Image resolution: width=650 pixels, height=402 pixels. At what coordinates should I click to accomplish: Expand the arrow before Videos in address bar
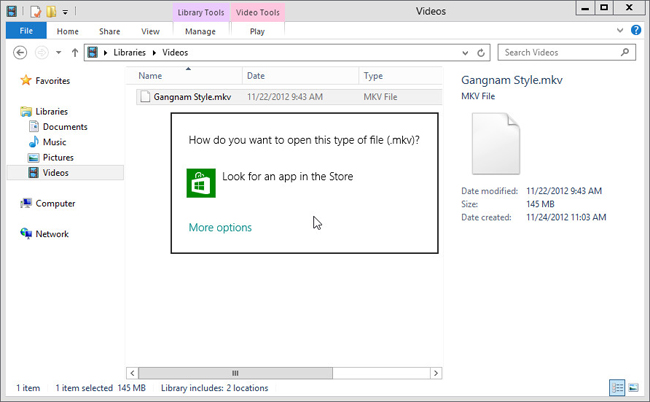[x=154, y=53]
